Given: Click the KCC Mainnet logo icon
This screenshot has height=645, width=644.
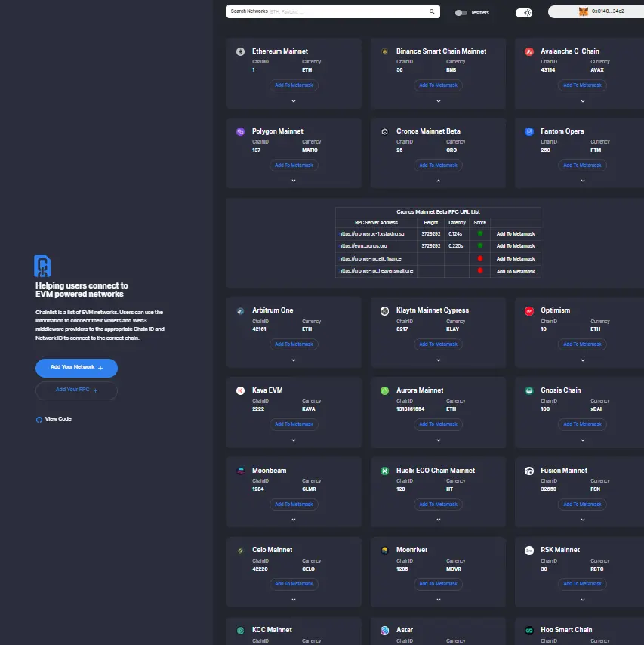Looking at the screenshot, I should pyautogui.click(x=241, y=630).
